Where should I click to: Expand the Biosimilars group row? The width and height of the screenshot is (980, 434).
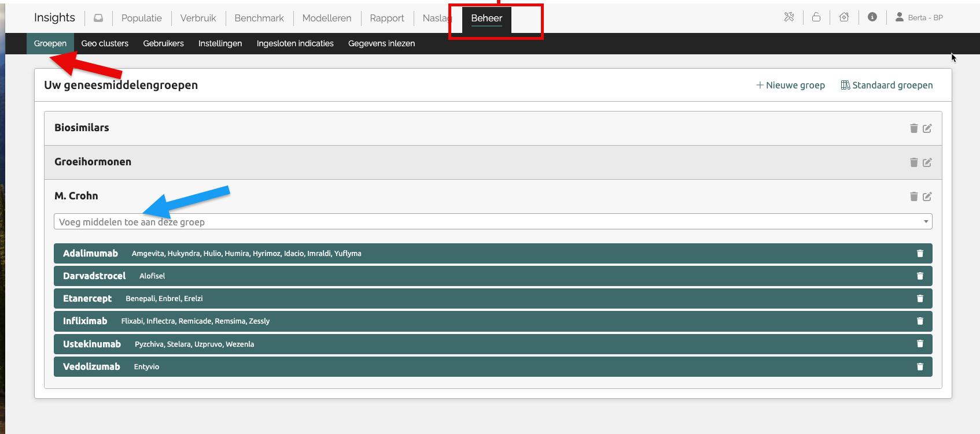coord(493,128)
